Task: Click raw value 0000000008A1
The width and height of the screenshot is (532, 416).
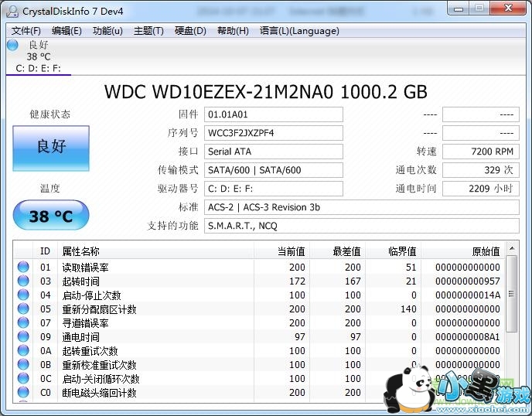Action: coord(468,336)
